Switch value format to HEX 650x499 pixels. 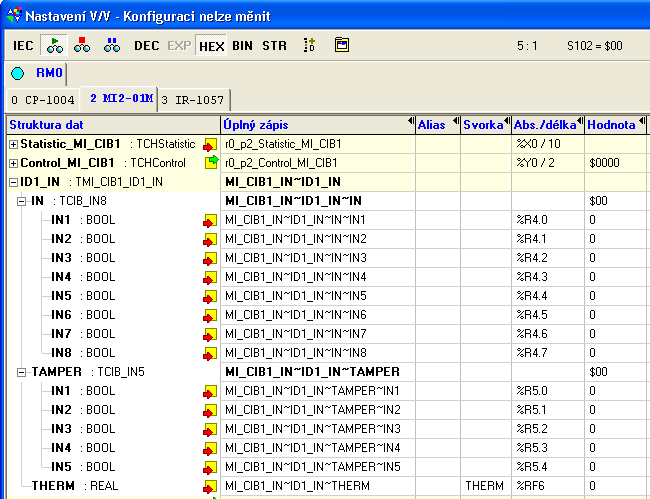211,46
